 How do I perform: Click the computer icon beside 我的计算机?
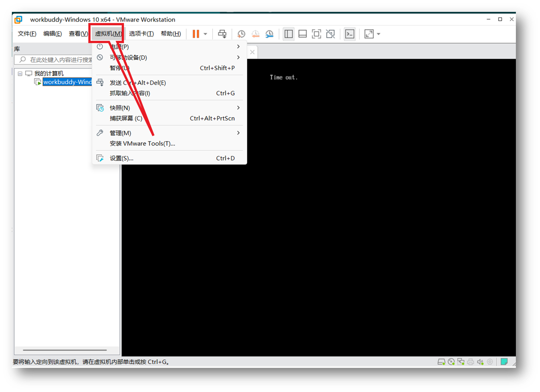[x=29, y=73]
